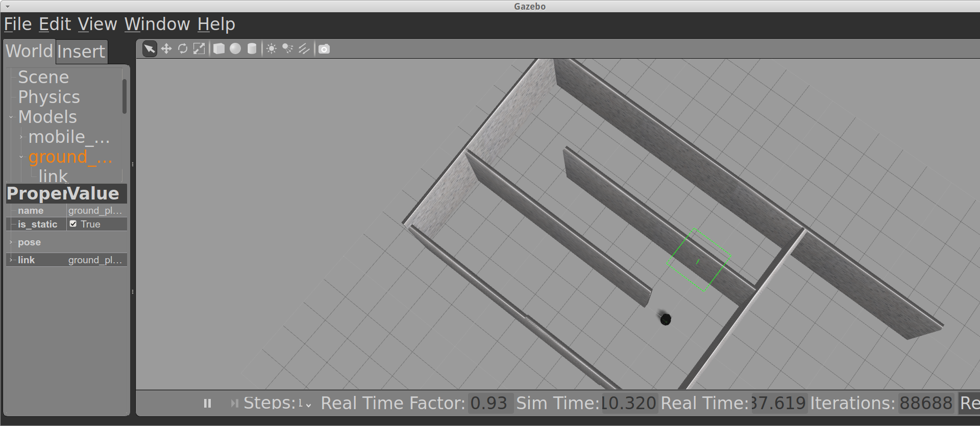Viewport: 980px width, 426px height.
Task: Switch to the scale mode tool
Action: (x=199, y=49)
